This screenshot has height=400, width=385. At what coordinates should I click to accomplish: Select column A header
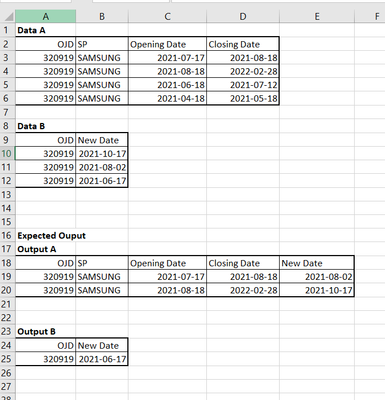coord(46,16)
